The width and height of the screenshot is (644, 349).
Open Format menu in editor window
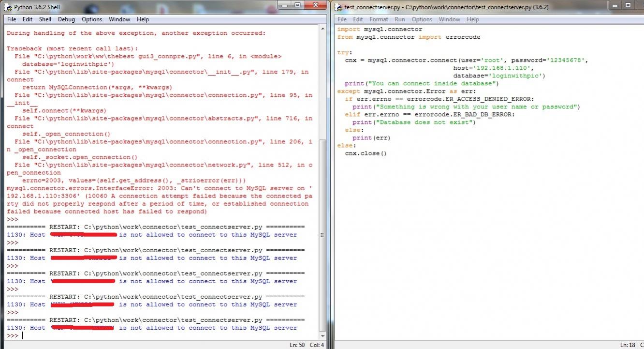pyautogui.click(x=379, y=19)
